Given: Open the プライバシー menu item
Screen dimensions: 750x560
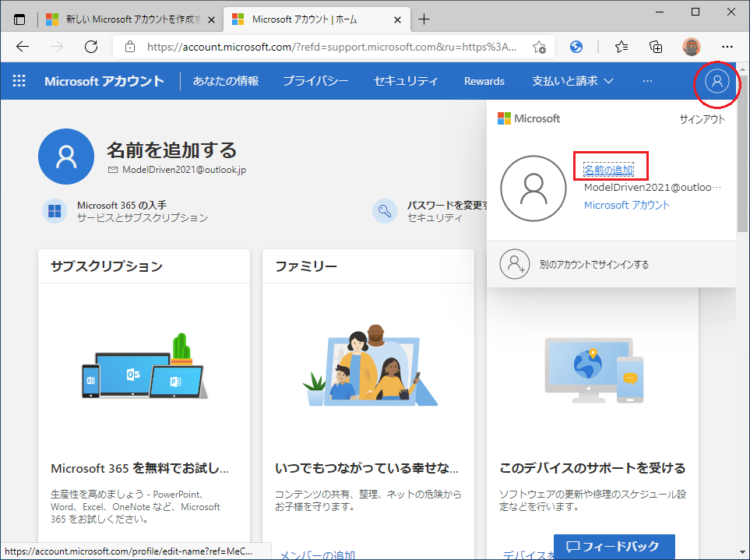Looking at the screenshot, I should click(315, 81).
